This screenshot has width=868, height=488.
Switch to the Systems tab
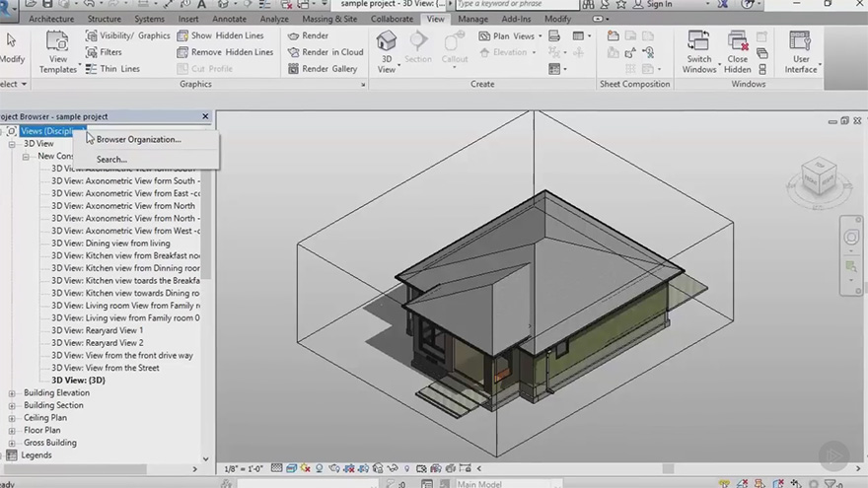click(x=150, y=19)
